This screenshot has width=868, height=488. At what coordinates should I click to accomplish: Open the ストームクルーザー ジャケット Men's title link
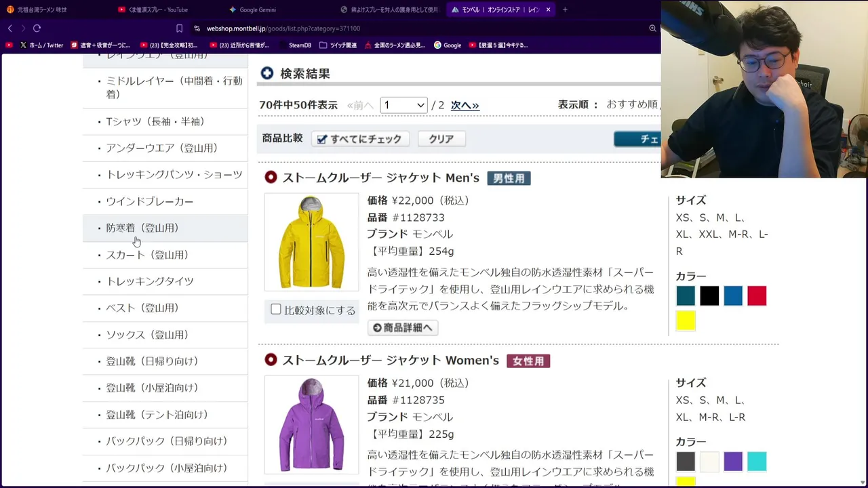pyautogui.click(x=380, y=178)
